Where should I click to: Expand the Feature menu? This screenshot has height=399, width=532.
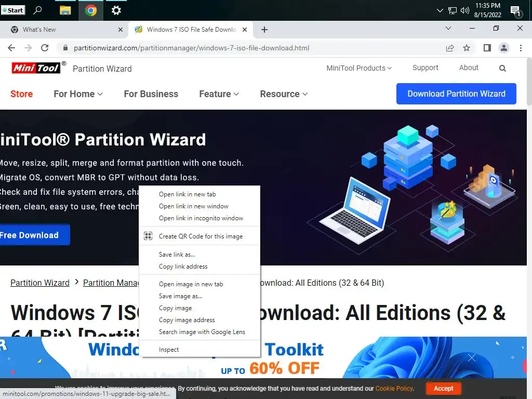click(x=219, y=94)
